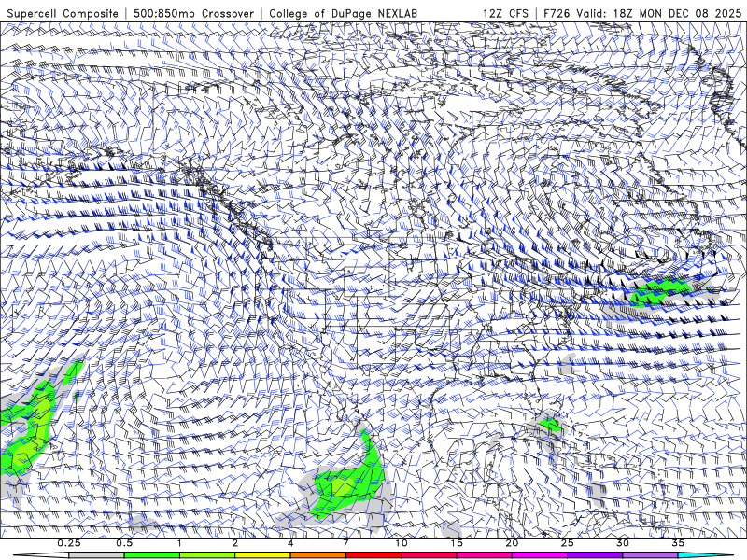
Task: Click the magenta 20–25 color scale segment
Action: click(540, 555)
